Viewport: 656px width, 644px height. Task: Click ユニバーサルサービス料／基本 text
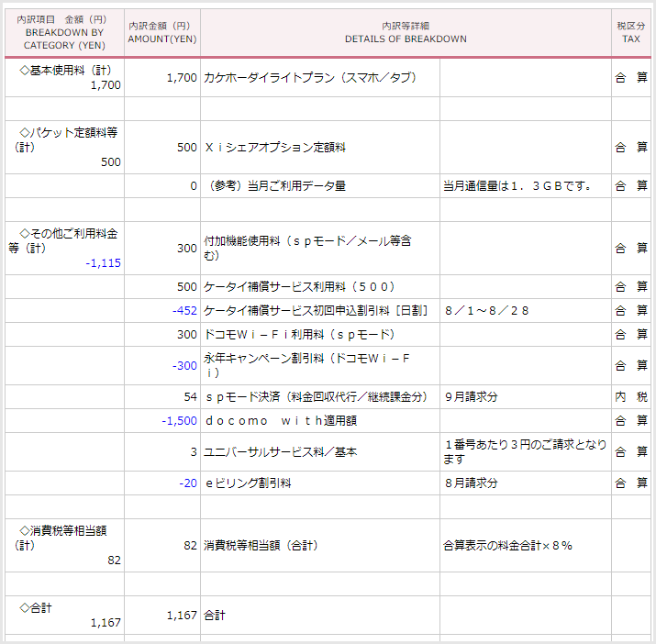281,452
